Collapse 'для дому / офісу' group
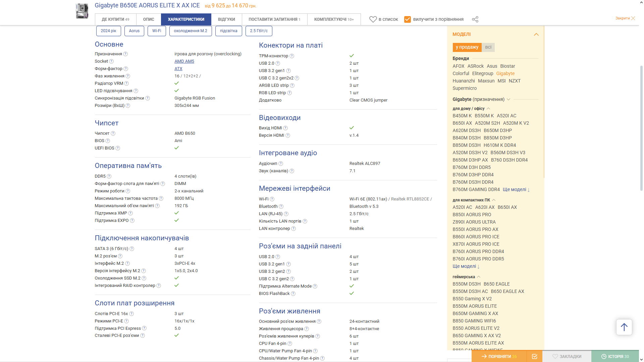The width and height of the screenshot is (644, 362). point(488,109)
